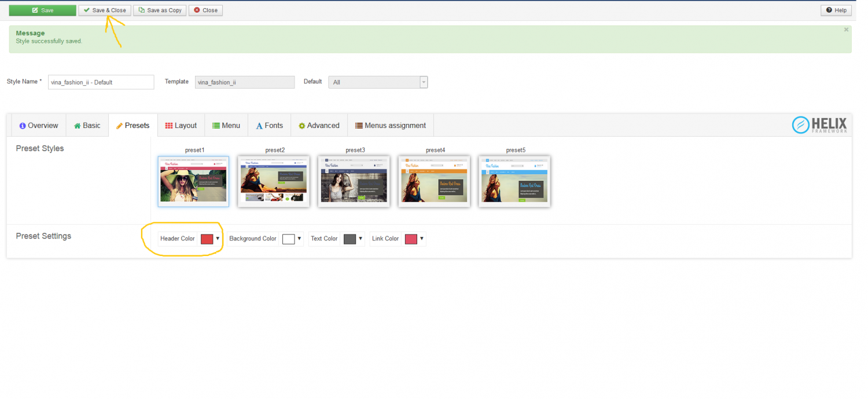Screen dimensions: 868x399
Task: Dismiss the success message with X
Action: (x=846, y=30)
